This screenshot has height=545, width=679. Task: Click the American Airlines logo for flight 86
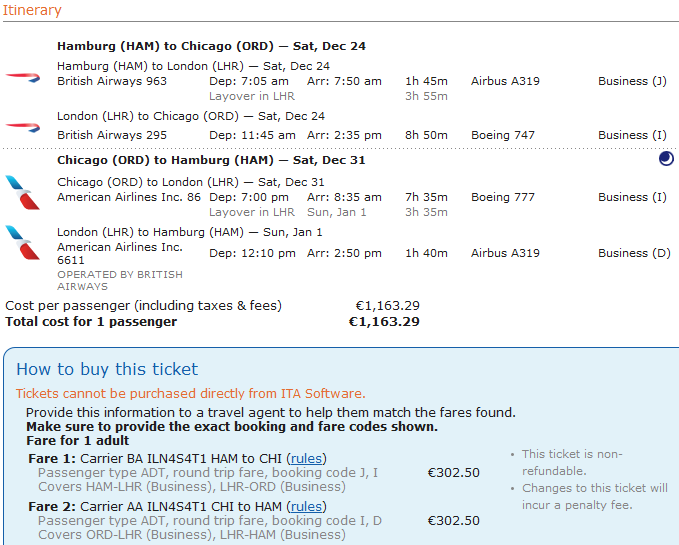pyautogui.click(x=18, y=189)
